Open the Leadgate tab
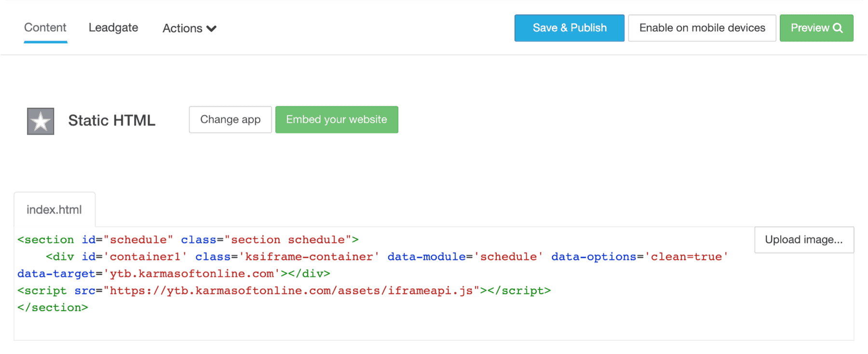 tap(113, 28)
